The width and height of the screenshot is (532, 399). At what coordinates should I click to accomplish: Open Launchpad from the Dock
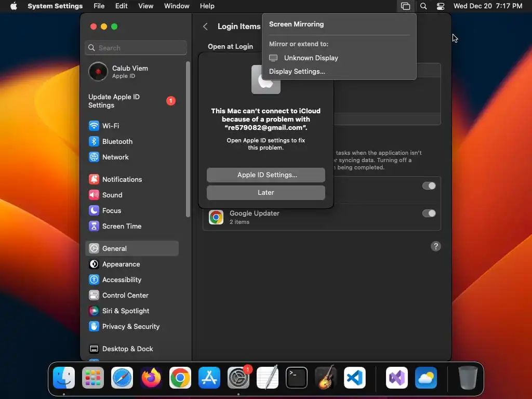point(93,378)
